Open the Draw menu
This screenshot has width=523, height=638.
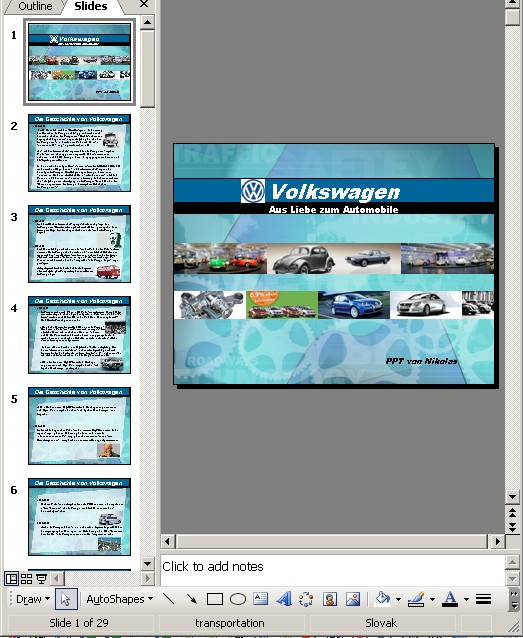coord(32,599)
